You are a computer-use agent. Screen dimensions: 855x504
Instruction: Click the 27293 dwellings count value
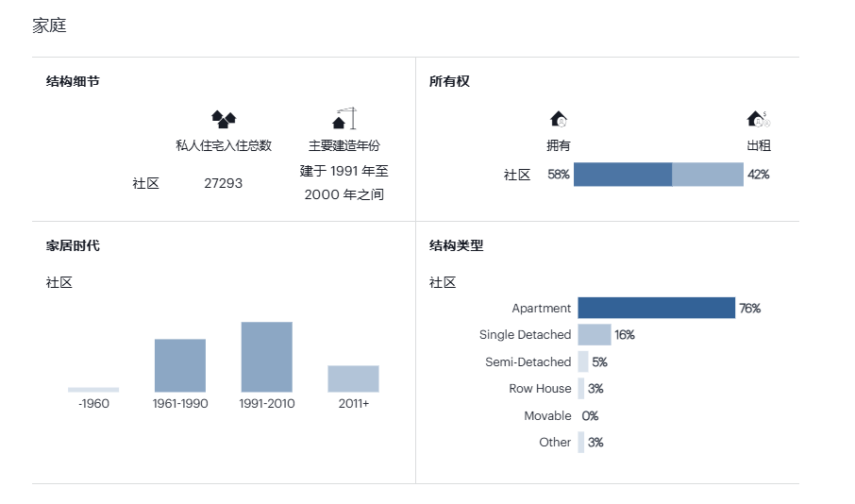(223, 183)
